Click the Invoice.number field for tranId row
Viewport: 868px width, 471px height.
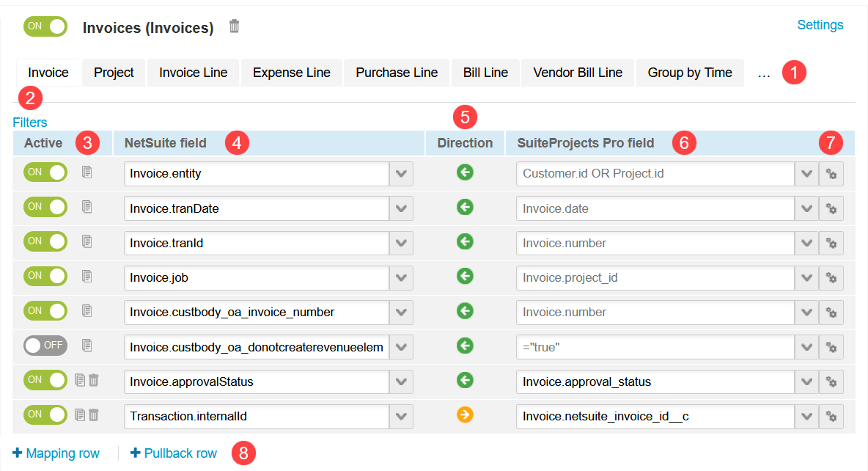655,244
